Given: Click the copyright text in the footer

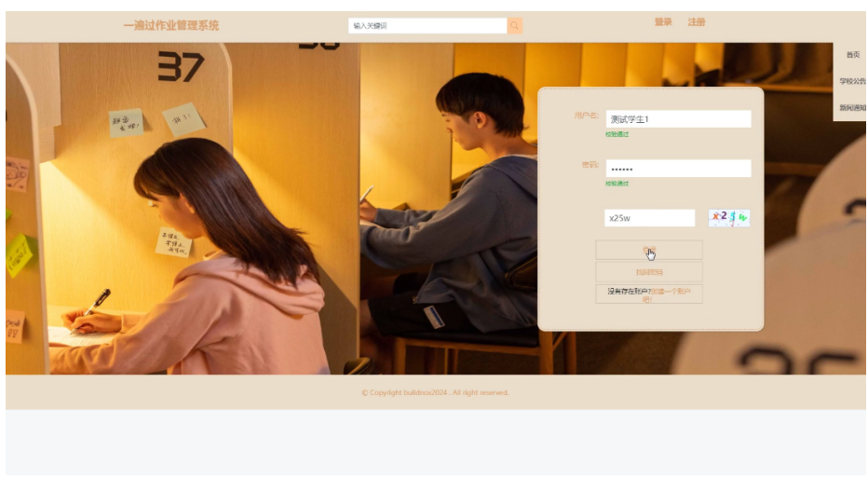Looking at the screenshot, I should (435, 392).
